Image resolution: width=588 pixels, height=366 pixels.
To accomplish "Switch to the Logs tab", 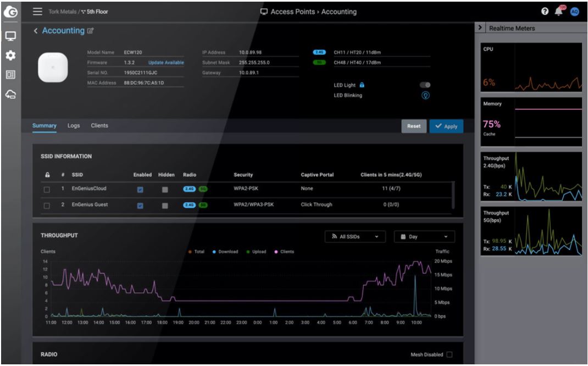I will (x=74, y=126).
